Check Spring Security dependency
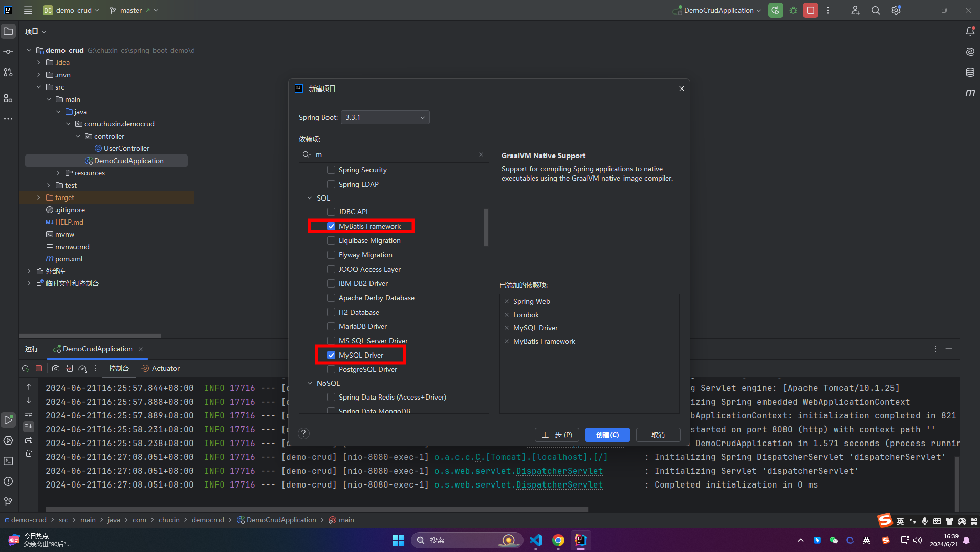Screen dimensions: 980x552 pyautogui.click(x=331, y=170)
